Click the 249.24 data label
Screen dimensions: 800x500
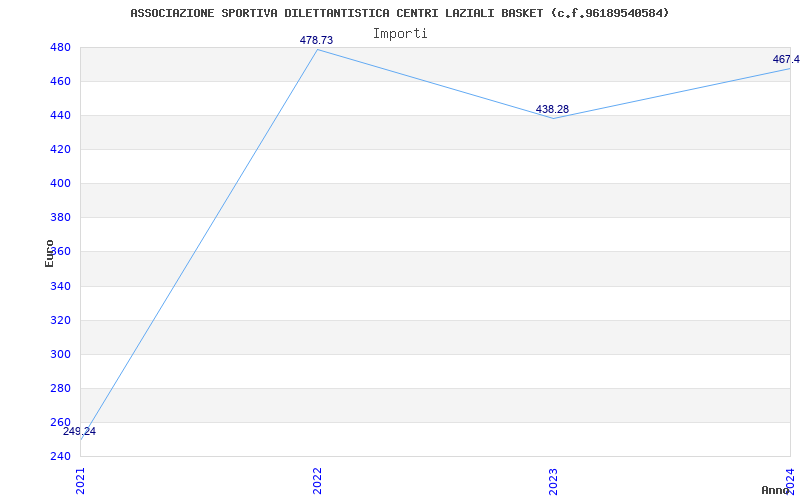pyautogui.click(x=79, y=431)
